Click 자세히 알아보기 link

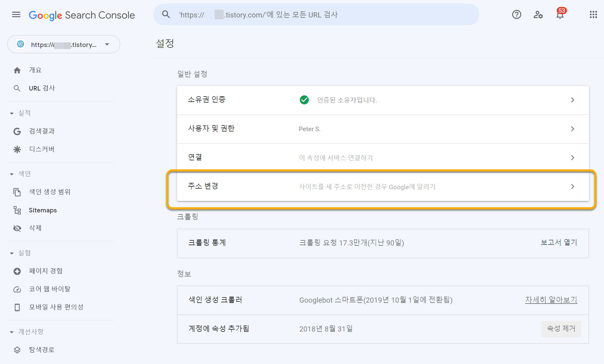point(551,300)
